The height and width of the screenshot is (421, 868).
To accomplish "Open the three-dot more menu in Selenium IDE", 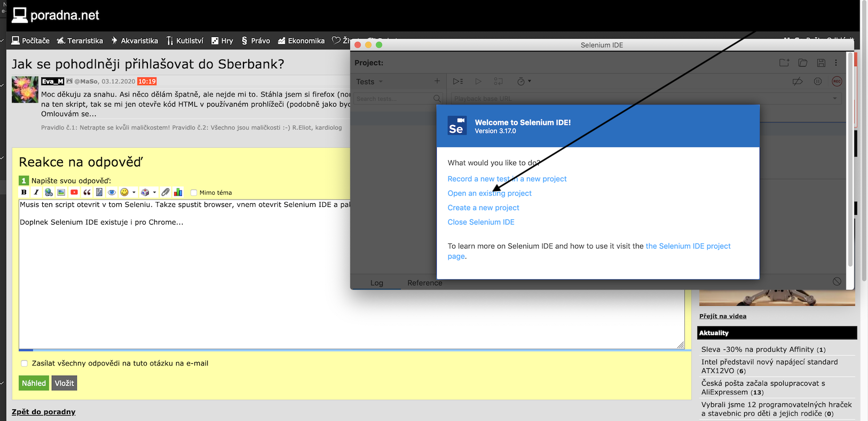I will [836, 62].
